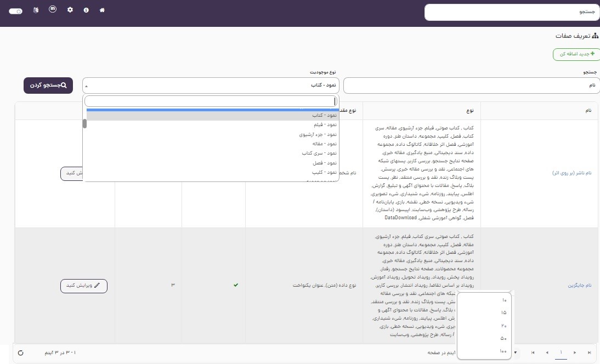The height and width of the screenshot is (364, 600).
Task: Click the language translate icon
Action: (36, 10)
